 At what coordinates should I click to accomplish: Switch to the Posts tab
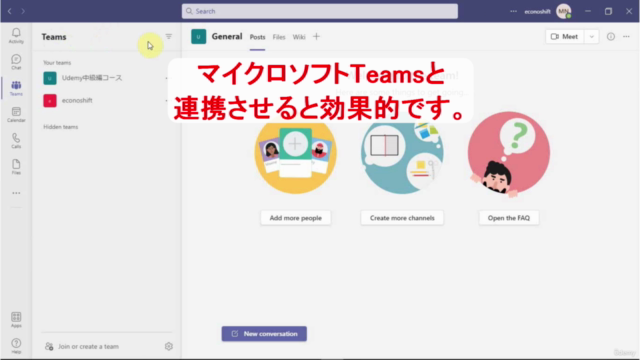257,37
